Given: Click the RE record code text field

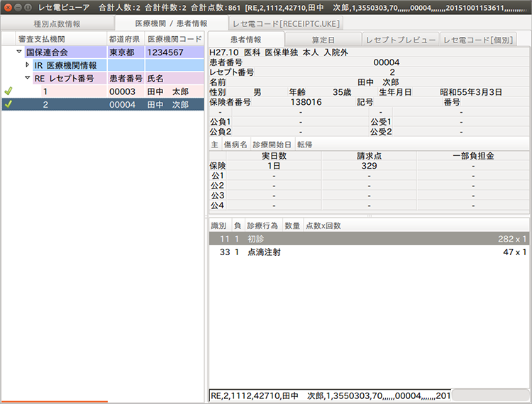Looking at the screenshot, I should coord(330,395).
